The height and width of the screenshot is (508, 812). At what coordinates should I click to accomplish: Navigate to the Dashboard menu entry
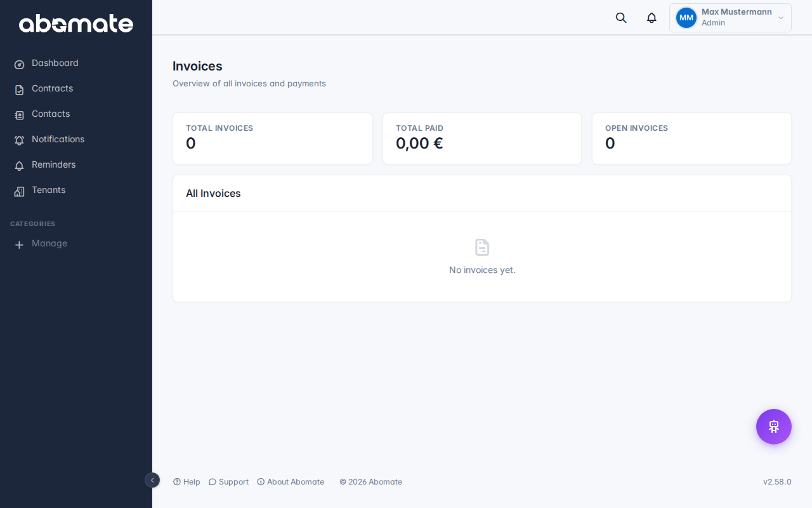pyautogui.click(x=55, y=63)
